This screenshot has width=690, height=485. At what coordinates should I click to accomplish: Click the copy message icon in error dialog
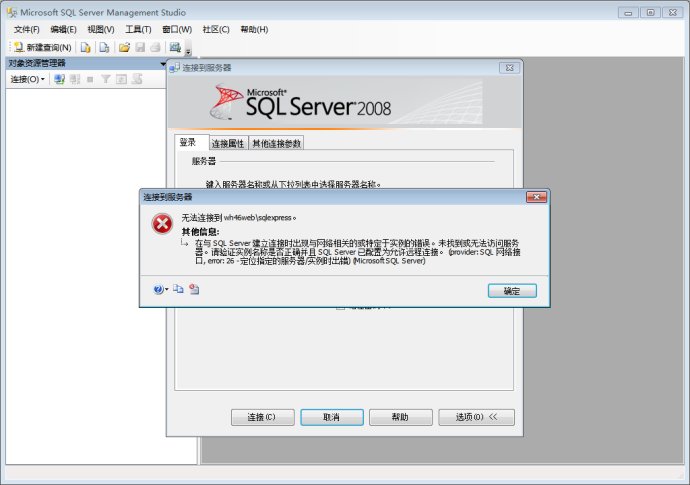coord(179,289)
